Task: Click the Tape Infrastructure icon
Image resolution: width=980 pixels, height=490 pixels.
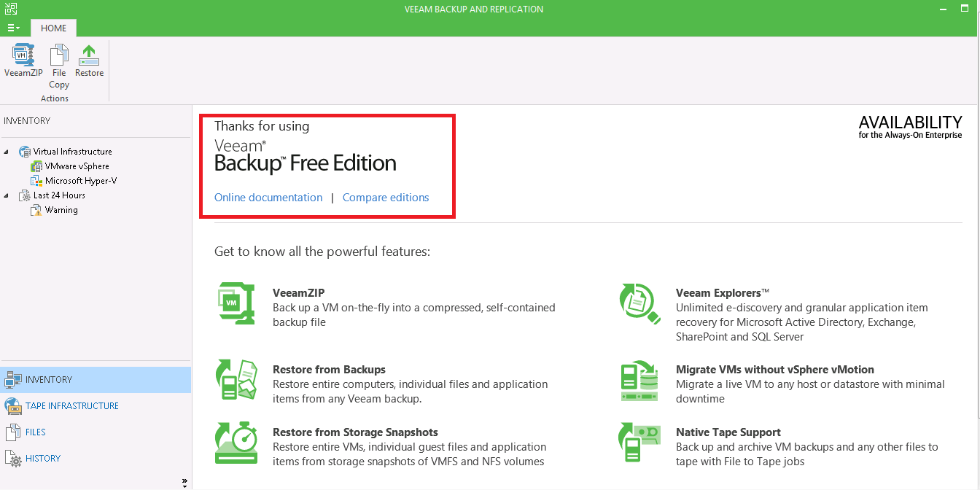Action: pyautogui.click(x=13, y=406)
